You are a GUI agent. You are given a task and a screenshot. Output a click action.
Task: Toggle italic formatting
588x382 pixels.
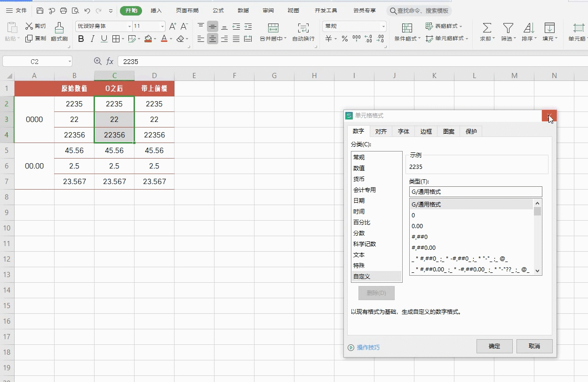91,39
